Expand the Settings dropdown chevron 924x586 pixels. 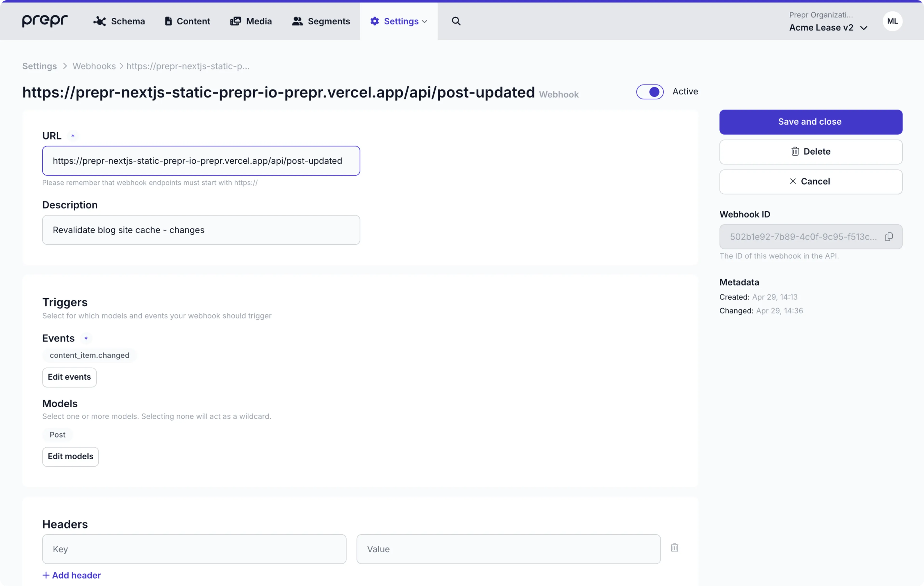click(424, 21)
